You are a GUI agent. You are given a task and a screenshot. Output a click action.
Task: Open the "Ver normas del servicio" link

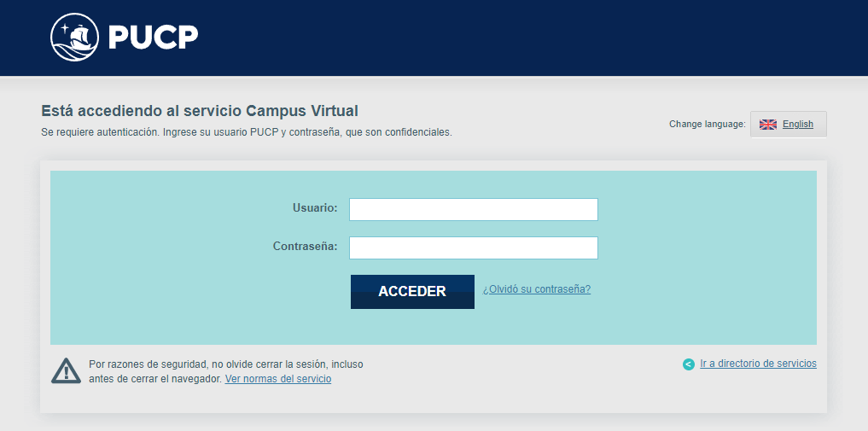(278, 379)
